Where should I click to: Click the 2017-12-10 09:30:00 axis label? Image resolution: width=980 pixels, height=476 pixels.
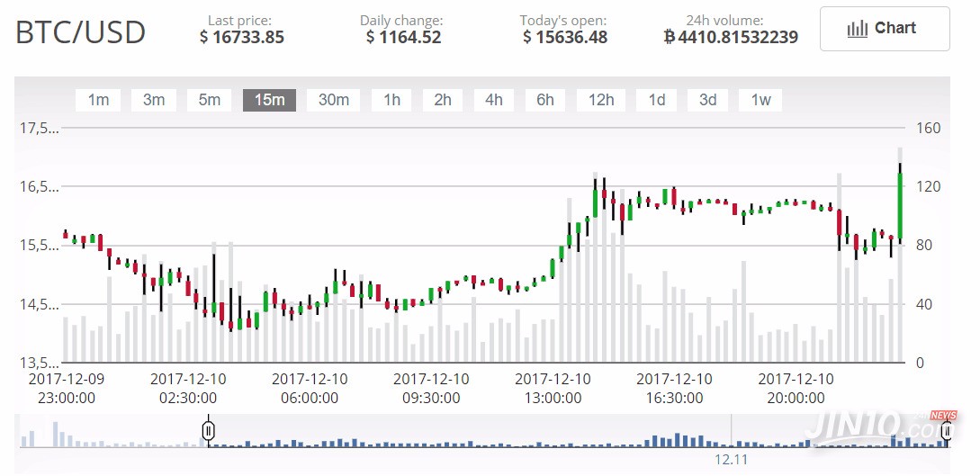[x=431, y=388]
